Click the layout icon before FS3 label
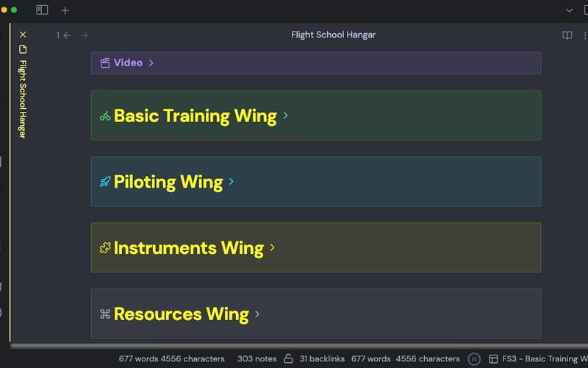This screenshot has width=588, height=368. 493,359
